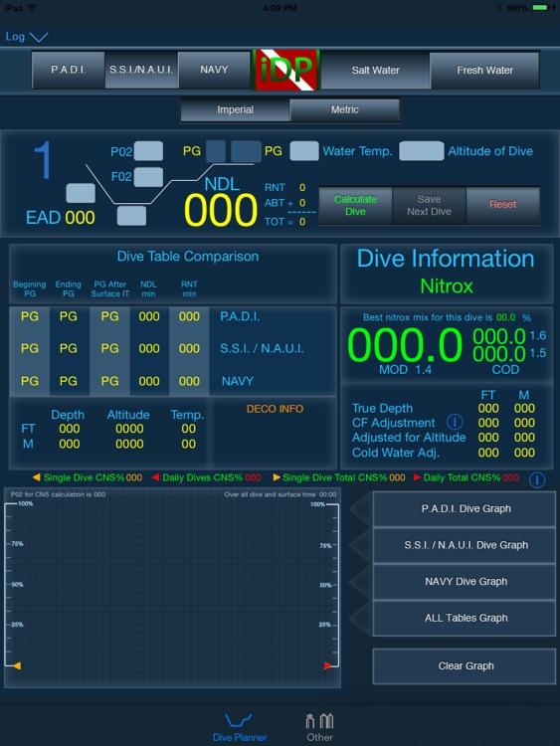Click the red Reset button

503,206
